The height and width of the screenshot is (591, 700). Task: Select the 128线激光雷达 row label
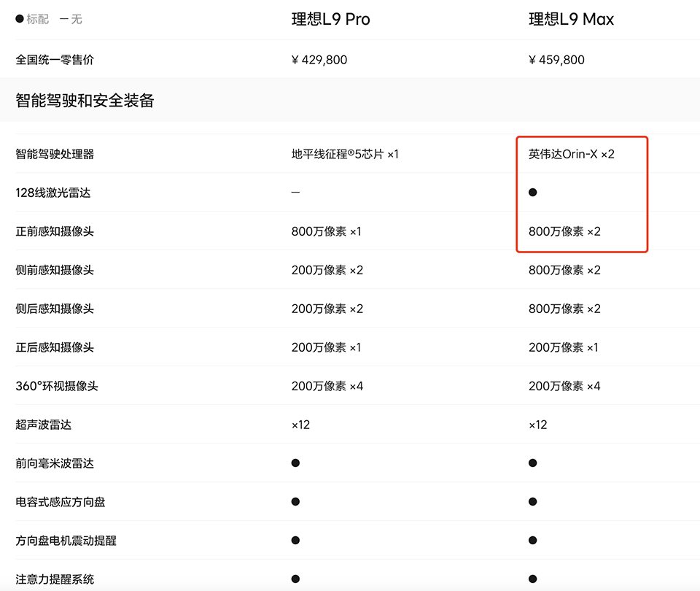point(53,193)
